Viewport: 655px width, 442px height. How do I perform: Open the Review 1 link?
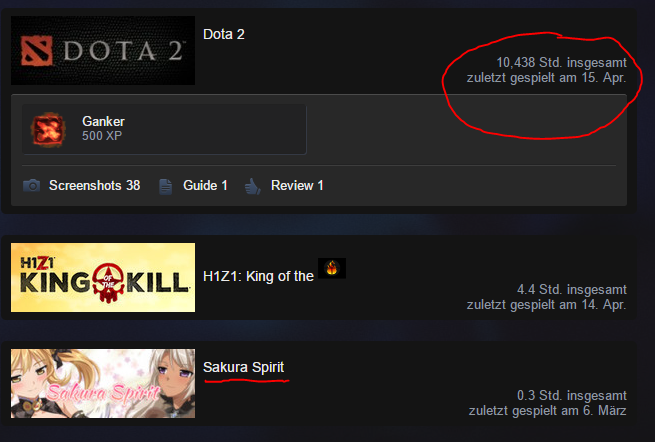pyautogui.click(x=297, y=185)
